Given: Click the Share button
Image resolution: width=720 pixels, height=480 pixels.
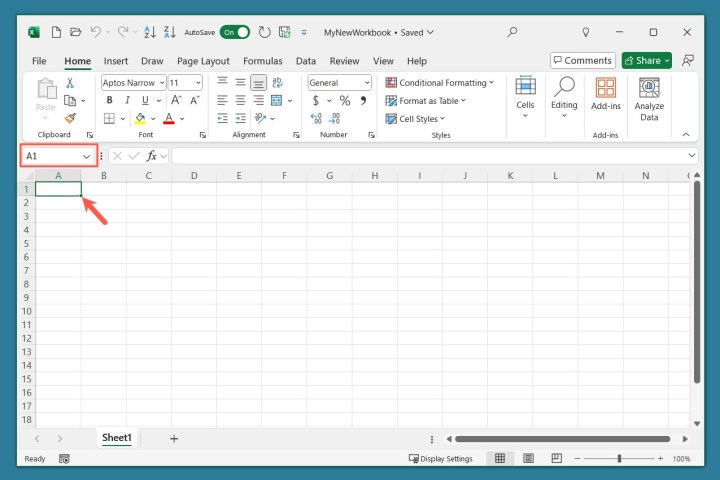Looking at the screenshot, I should tap(646, 61).
